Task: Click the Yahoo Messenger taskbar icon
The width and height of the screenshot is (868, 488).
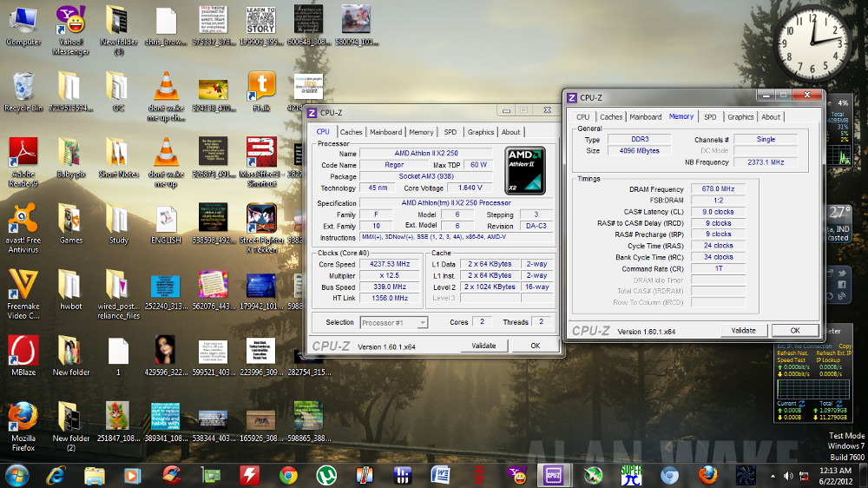Action: [x=517, y=475]
